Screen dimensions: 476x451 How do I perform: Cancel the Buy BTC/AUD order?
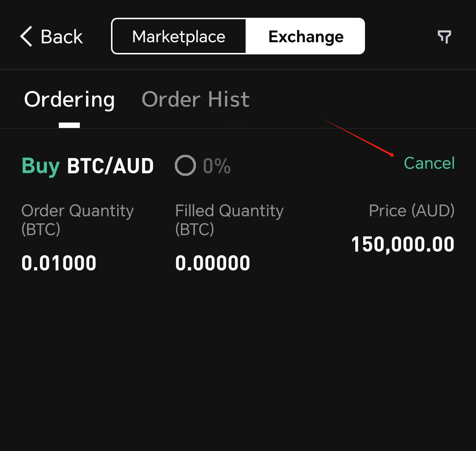pyautogui.click(x=429, y=163)
